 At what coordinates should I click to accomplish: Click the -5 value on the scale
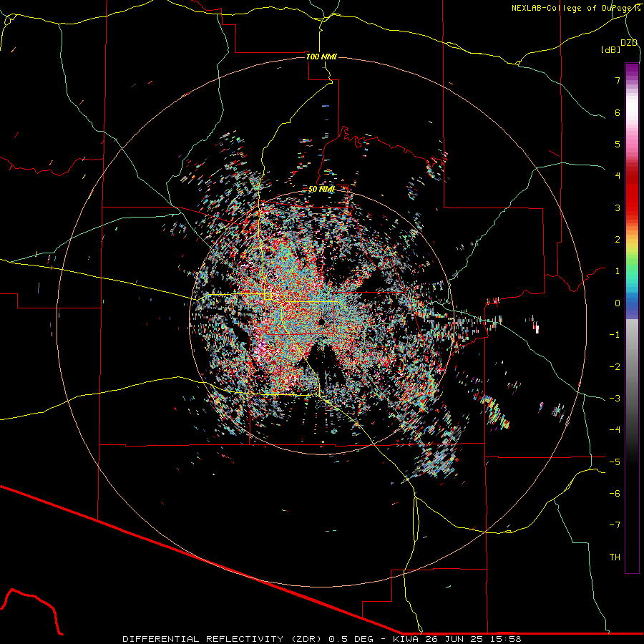click(615, 462)
